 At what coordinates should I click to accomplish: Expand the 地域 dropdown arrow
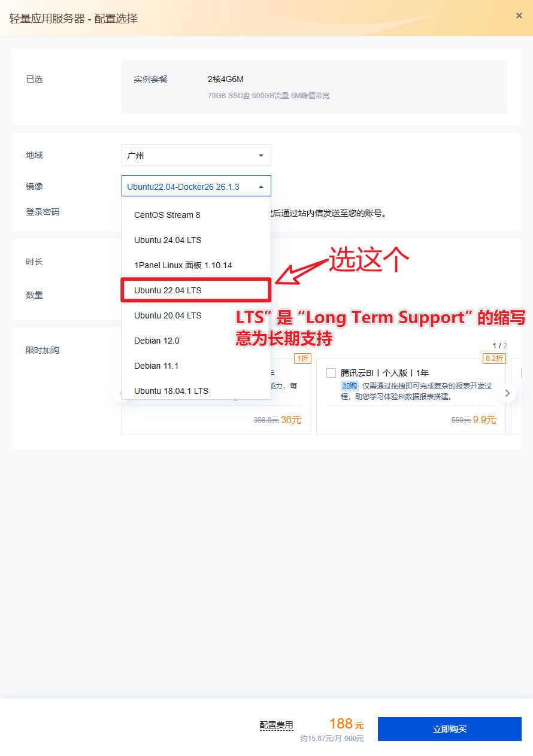point(261,156)
